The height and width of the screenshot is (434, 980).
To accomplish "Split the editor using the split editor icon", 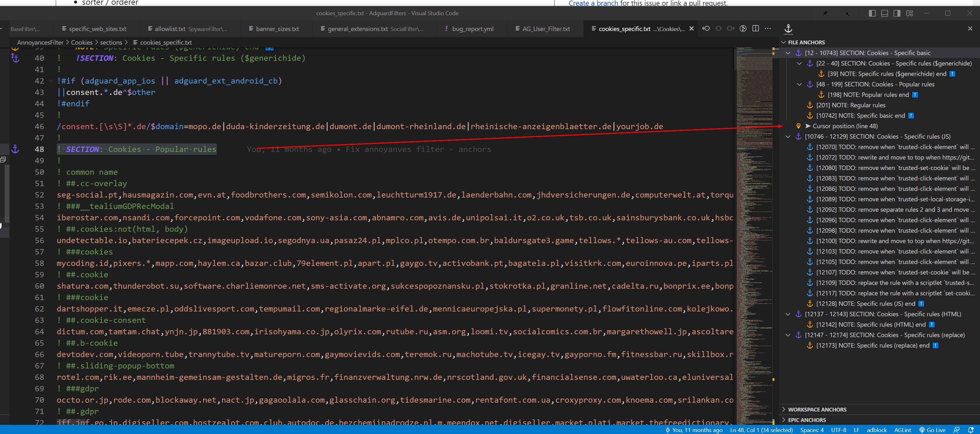I will [755, 28].
